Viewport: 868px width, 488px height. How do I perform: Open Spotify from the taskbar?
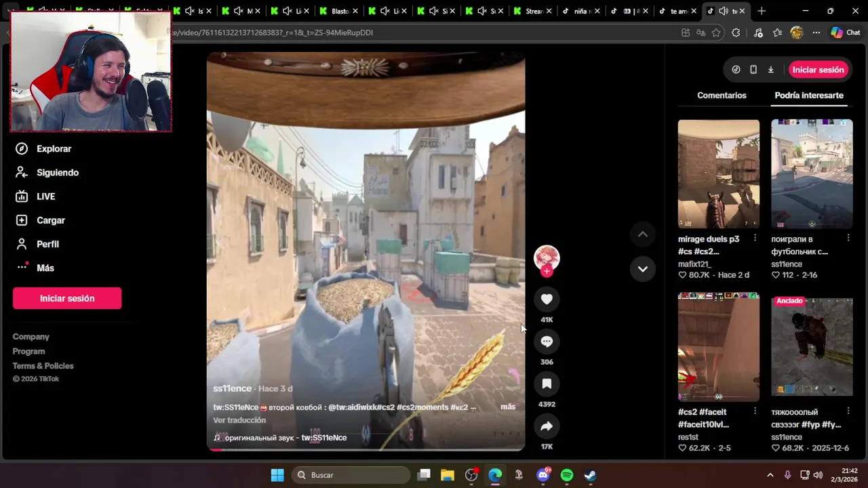(567, 475)
